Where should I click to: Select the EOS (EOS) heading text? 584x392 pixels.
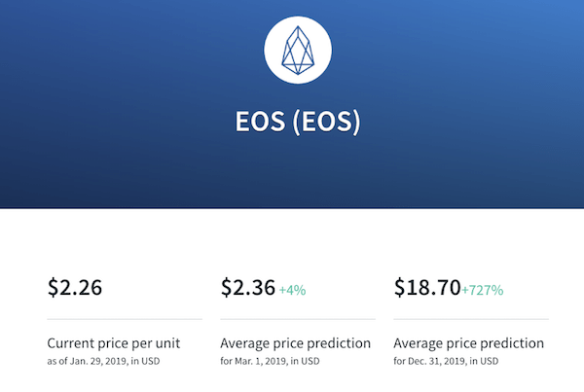tap(298, 122)
